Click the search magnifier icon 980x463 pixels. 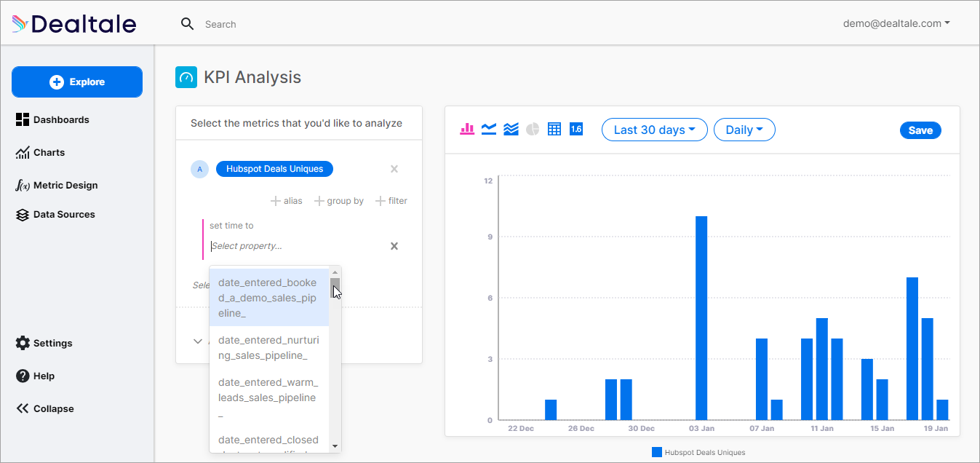(187, 24)
